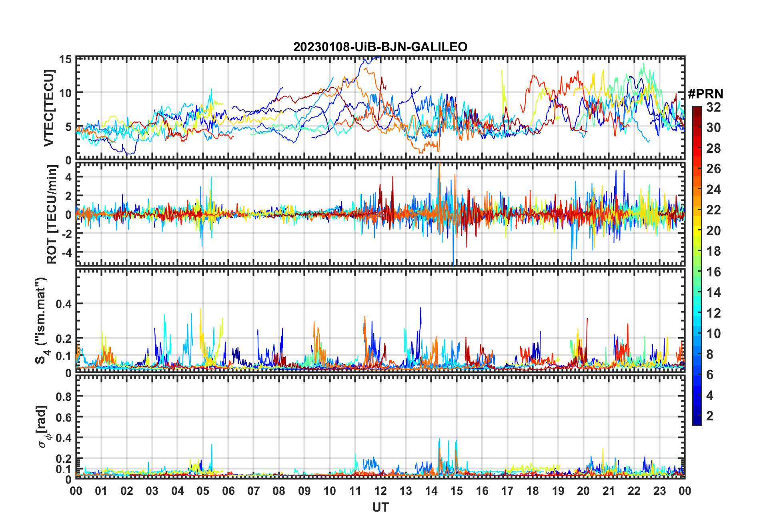761x532 pixels.
Task: Click colorbar tick label 24
Action: coord(713,190)
